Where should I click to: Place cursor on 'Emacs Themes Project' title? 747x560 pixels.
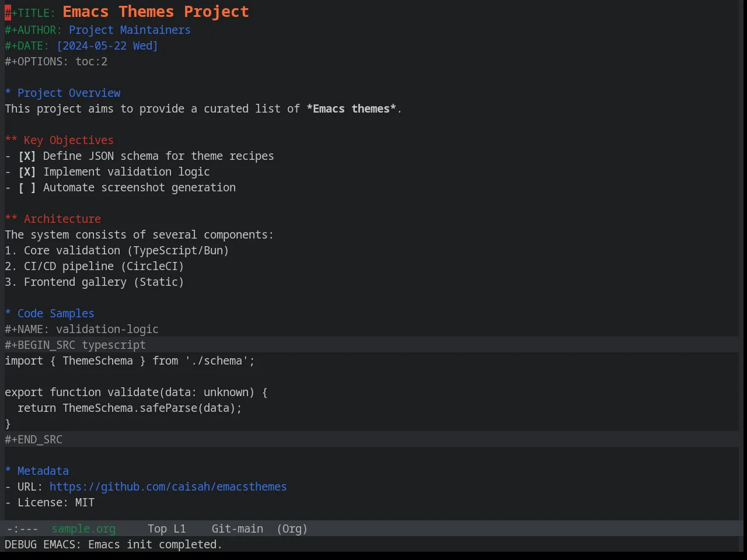[x=156, y=12]
